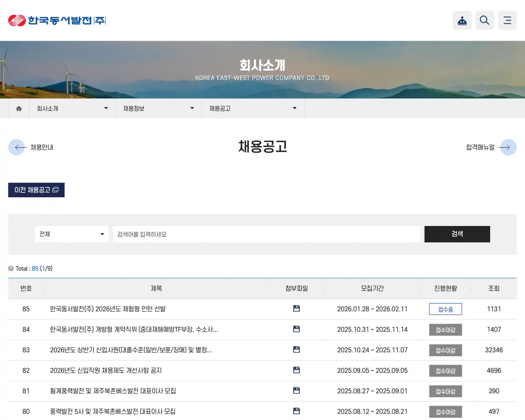
Task: Click the 한국동서발전 company logo
Action: [x=57, y=20]
